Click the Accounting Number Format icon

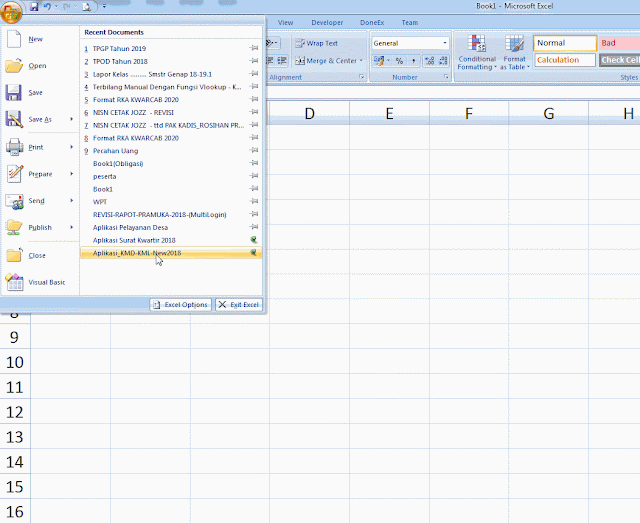tap(379, 61)
